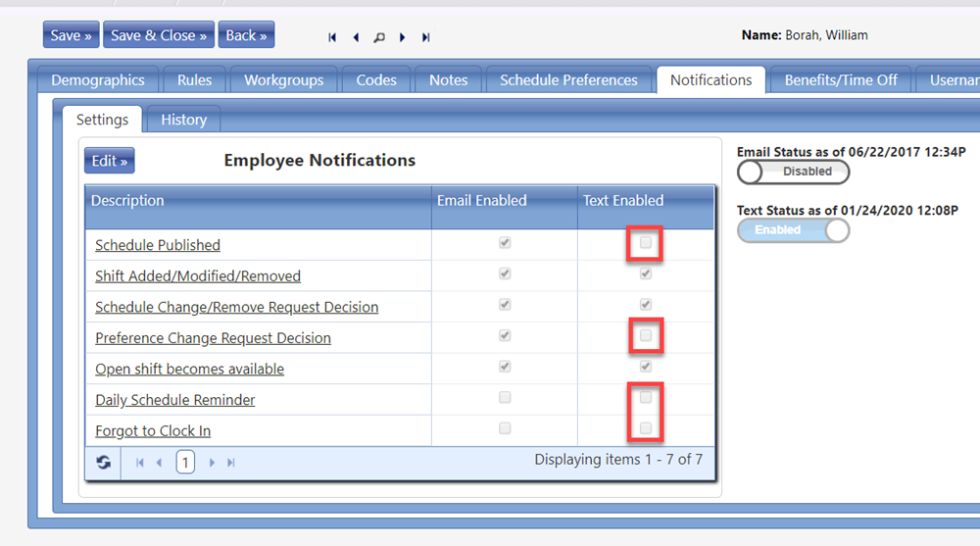Open the Notes tab

point(448,80)
